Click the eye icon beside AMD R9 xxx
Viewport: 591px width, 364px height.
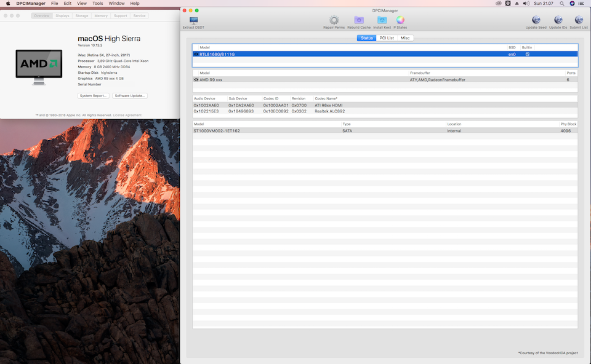pos(196,80)
